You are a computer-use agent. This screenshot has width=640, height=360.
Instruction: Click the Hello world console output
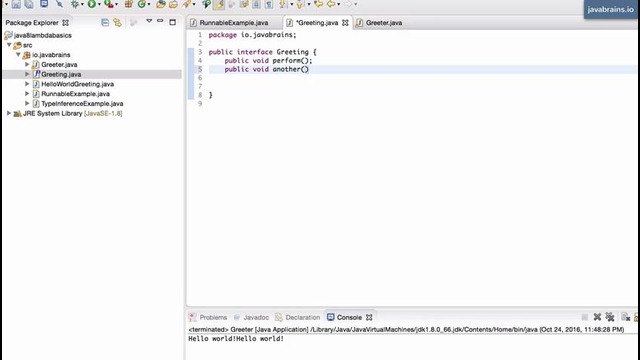[x=236, y=339]
